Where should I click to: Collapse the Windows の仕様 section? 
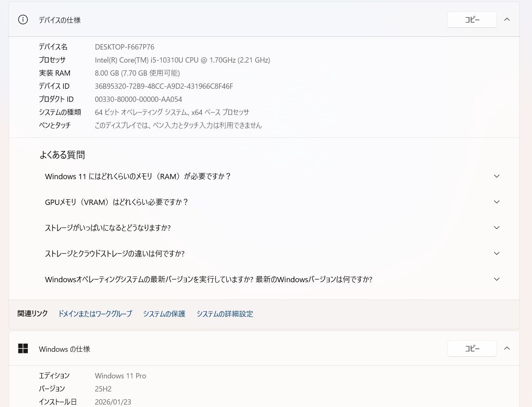coord(507,349)
